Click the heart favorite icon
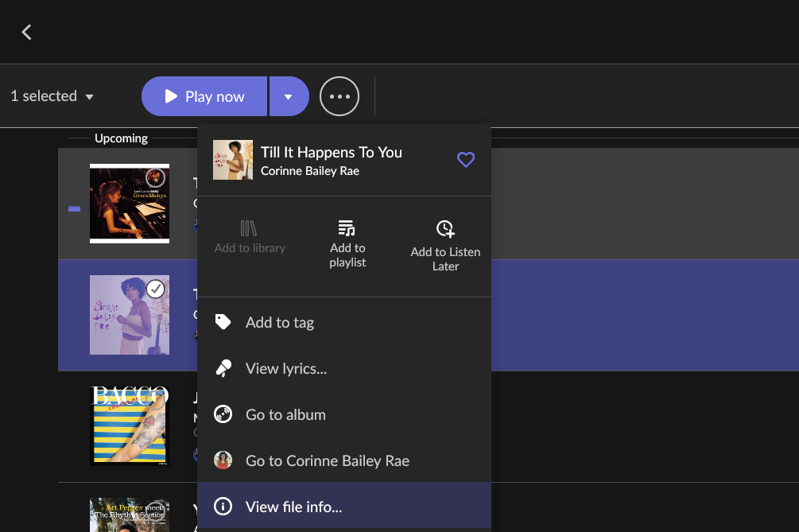This screenshot has width=799, height=532. tap(466, 160)
